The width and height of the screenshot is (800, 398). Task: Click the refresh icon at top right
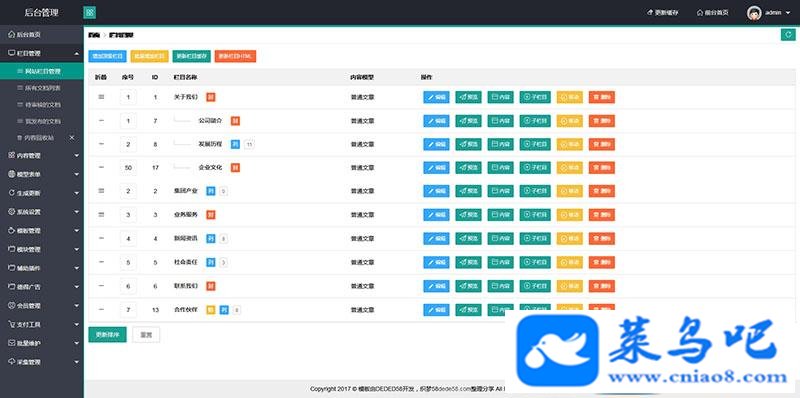(788, 35)
